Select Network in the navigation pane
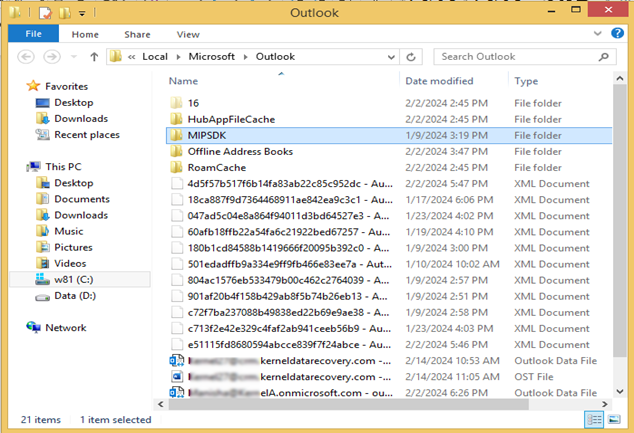 click(66, 327)
